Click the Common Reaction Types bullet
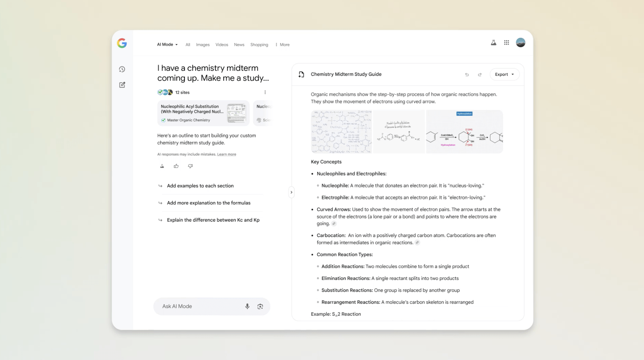Viewport: 644px width, 360px height. 345,255
